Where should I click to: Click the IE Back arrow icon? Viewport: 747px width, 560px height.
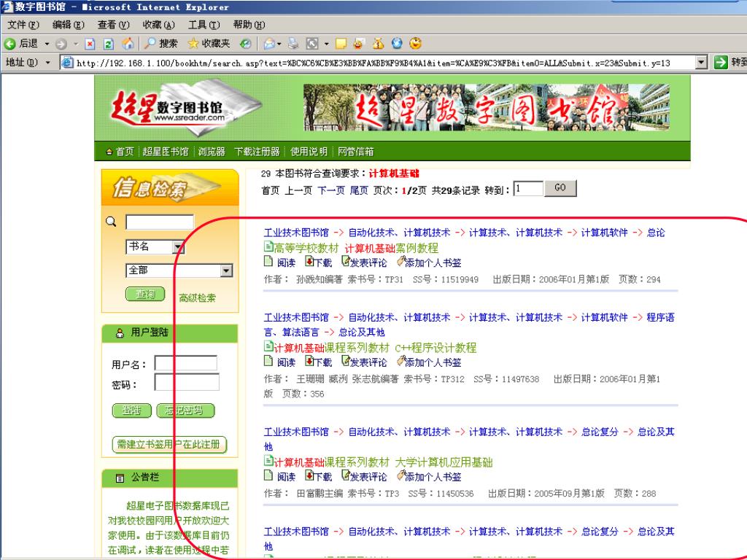pyautogui.click(x=9, y=44)
